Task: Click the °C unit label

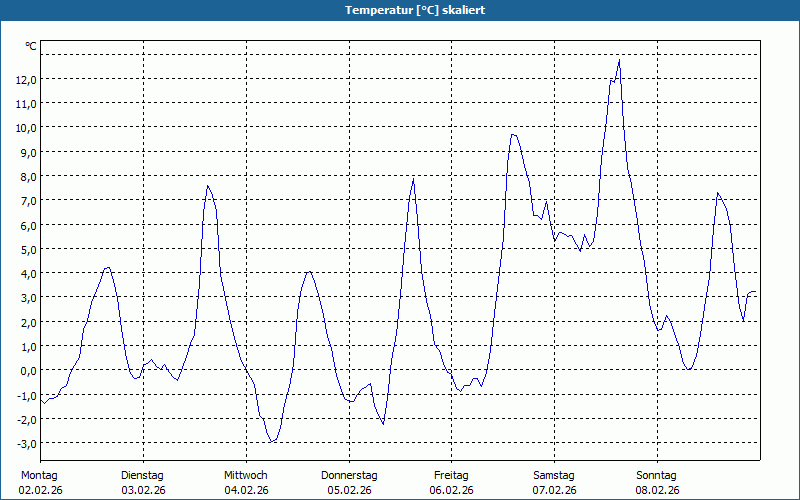Action: [31, 46]
